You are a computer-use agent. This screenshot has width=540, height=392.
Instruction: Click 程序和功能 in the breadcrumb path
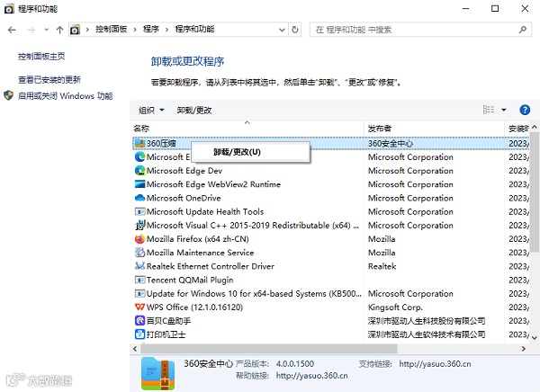194,30
